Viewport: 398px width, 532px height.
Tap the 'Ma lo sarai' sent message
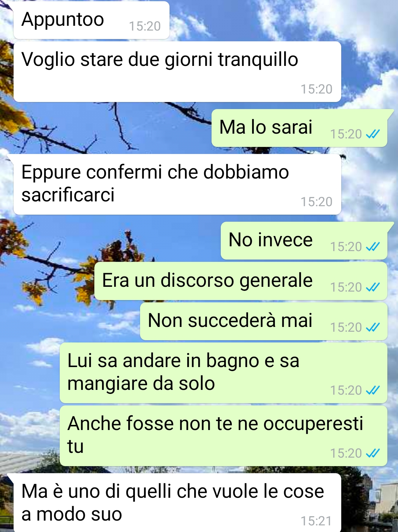tap(299, 128)
